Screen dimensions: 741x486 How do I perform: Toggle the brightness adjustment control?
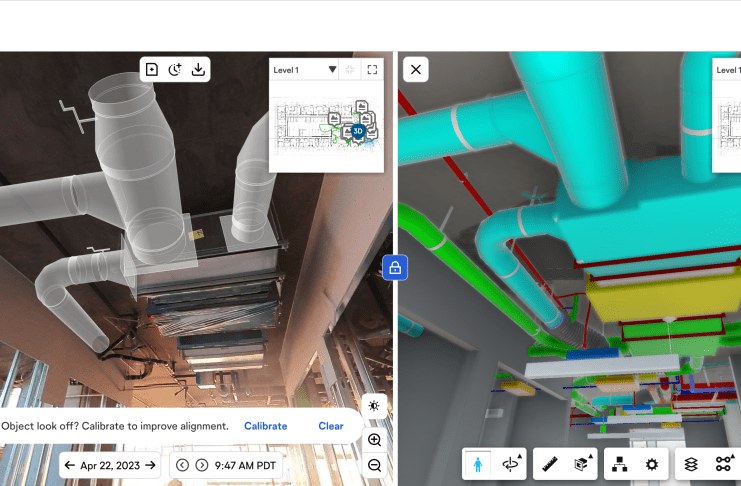374,405
